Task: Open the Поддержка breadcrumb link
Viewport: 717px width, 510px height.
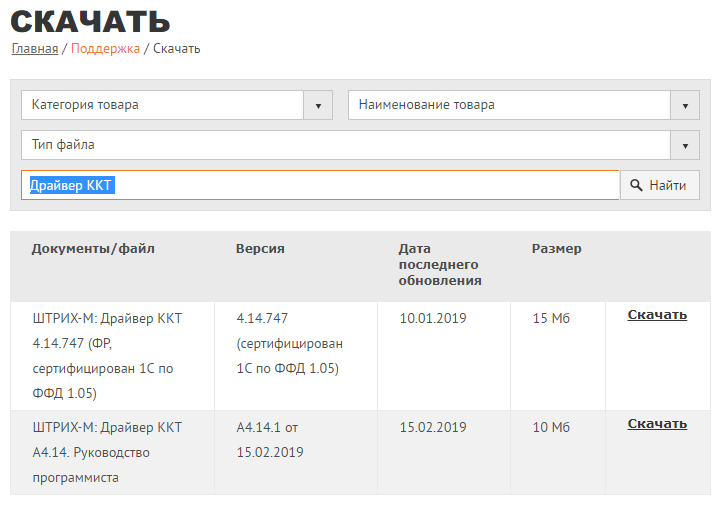Action: [x=105, y=48]
